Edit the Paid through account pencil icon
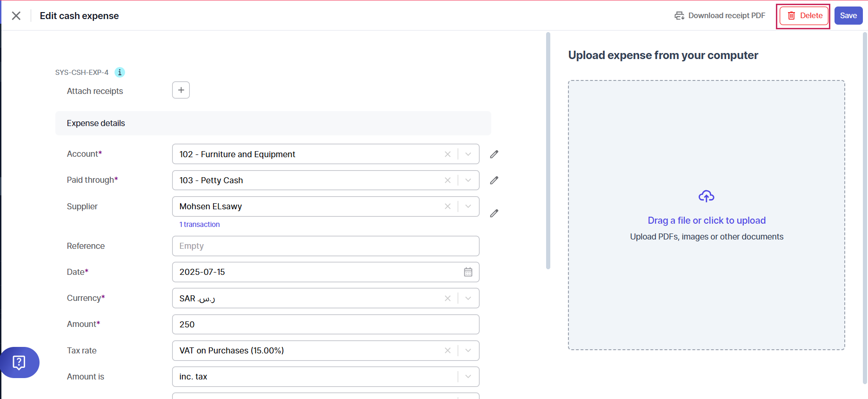Viewport: 868px width, 399px height. 494,180
